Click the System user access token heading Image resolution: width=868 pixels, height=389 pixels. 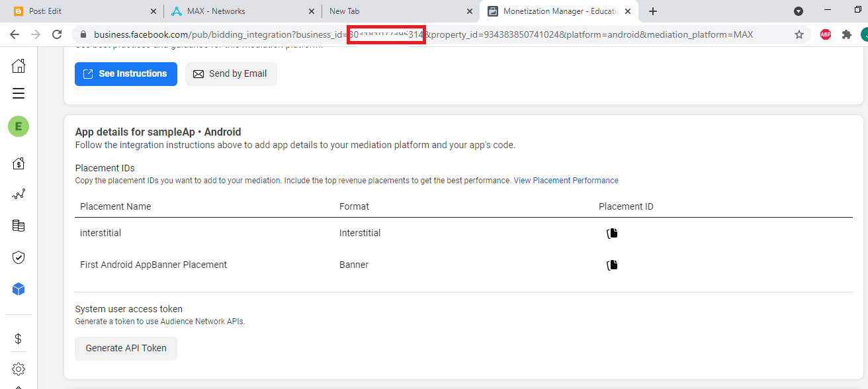coord(129,309)
